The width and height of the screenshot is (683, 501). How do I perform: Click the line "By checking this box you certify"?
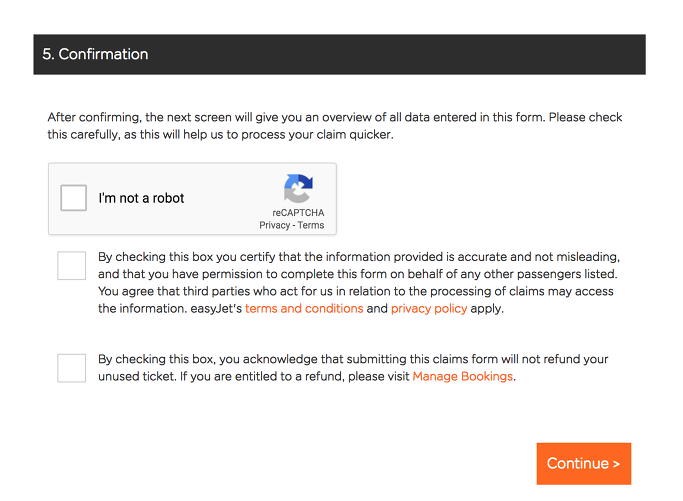[359, 257]
